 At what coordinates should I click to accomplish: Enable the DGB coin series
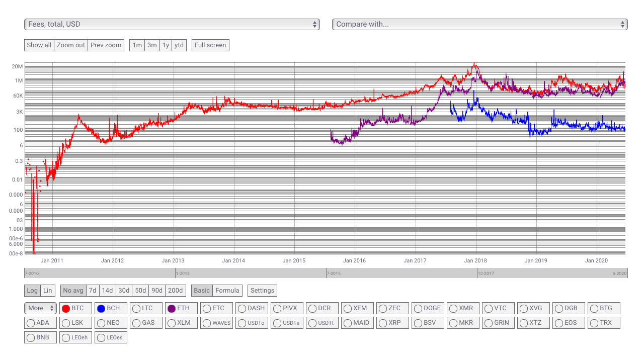[569, 308]
